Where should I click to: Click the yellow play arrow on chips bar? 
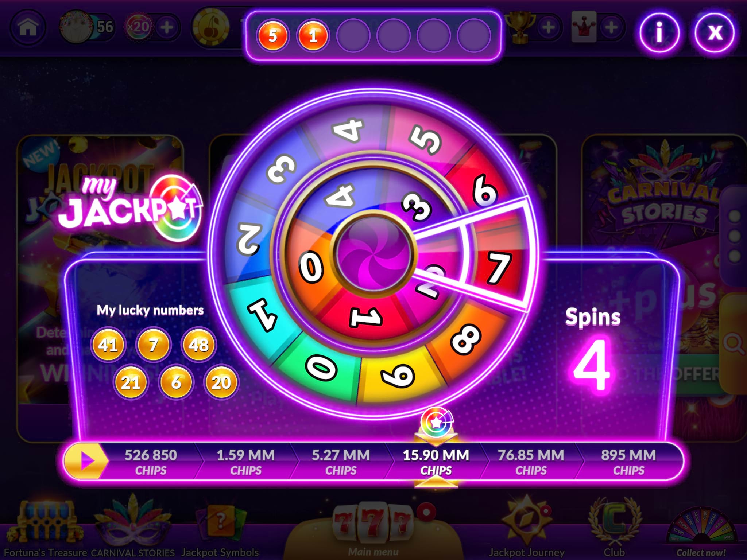click(86, 461)
